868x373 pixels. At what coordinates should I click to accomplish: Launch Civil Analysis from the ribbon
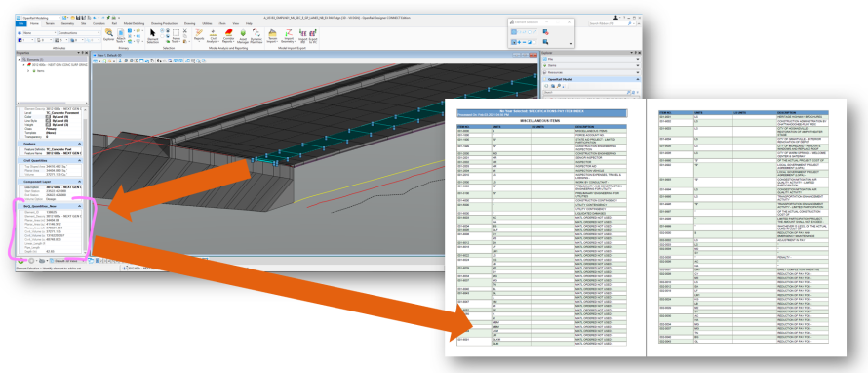tap(213, 35)
